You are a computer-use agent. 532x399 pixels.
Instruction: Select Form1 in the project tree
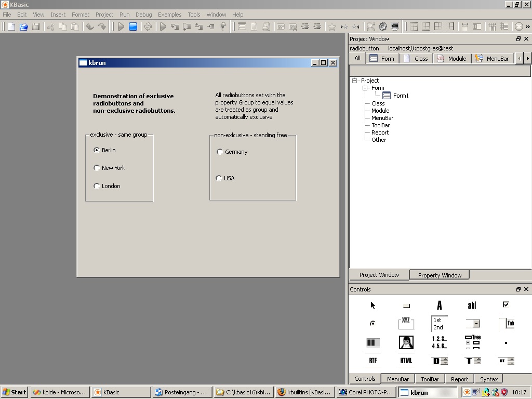coord(400,96)
